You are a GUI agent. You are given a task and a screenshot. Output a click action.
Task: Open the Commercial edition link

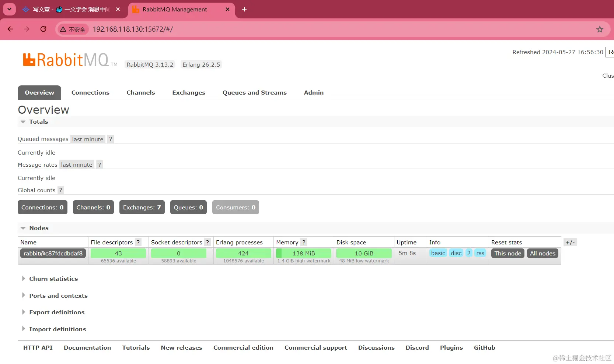(243, 348)
